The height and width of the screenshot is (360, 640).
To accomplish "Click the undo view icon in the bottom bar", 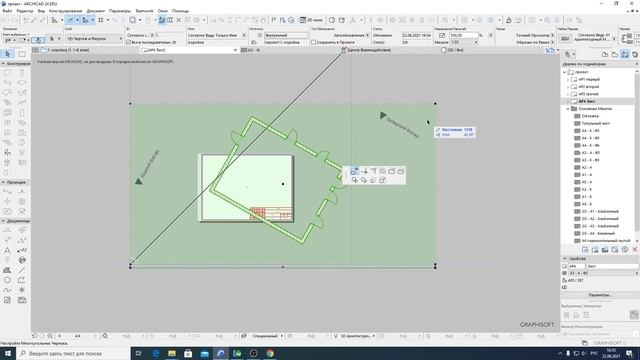I will tap(35, 336).
